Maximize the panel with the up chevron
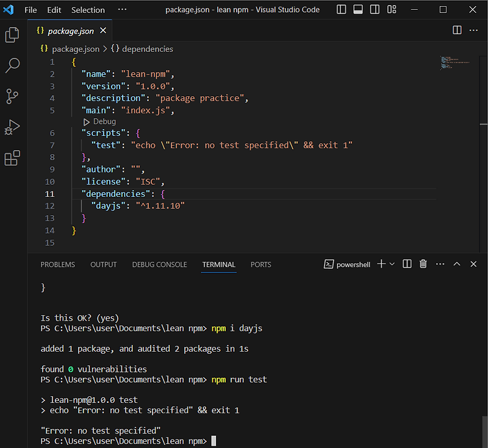This screenshot has width=488, height=448. pyautogui.click(x=457, y=264)
